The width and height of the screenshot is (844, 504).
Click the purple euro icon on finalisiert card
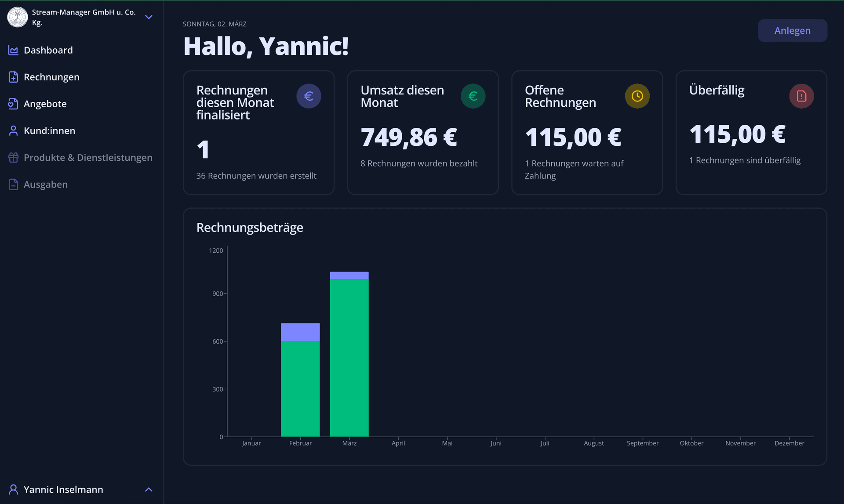(309, 96)
